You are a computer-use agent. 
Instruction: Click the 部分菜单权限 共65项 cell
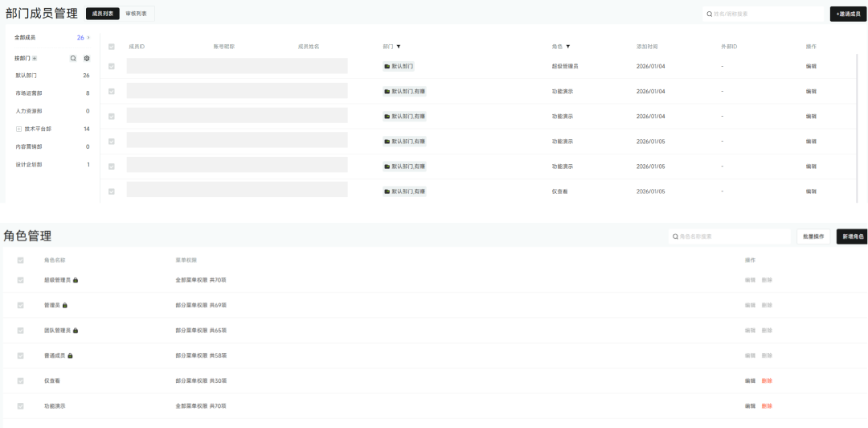coord(201,331)
